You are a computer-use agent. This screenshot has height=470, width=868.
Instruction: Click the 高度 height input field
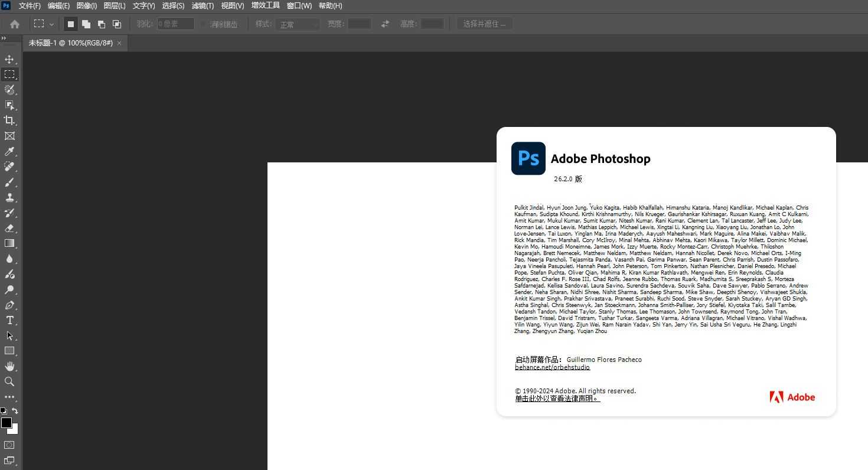pyautogui.click(x=432, y=24)
